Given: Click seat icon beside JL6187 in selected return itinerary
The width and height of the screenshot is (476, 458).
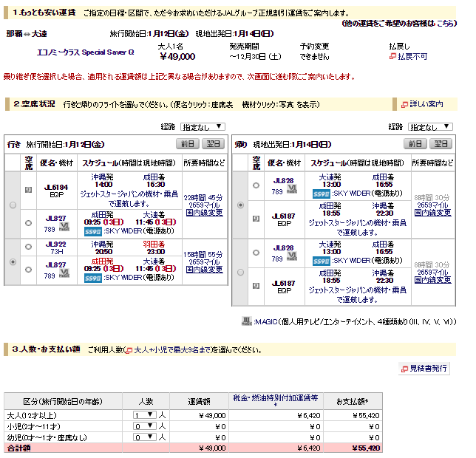Looking at the screenshot, I should (x=256, y=219).
